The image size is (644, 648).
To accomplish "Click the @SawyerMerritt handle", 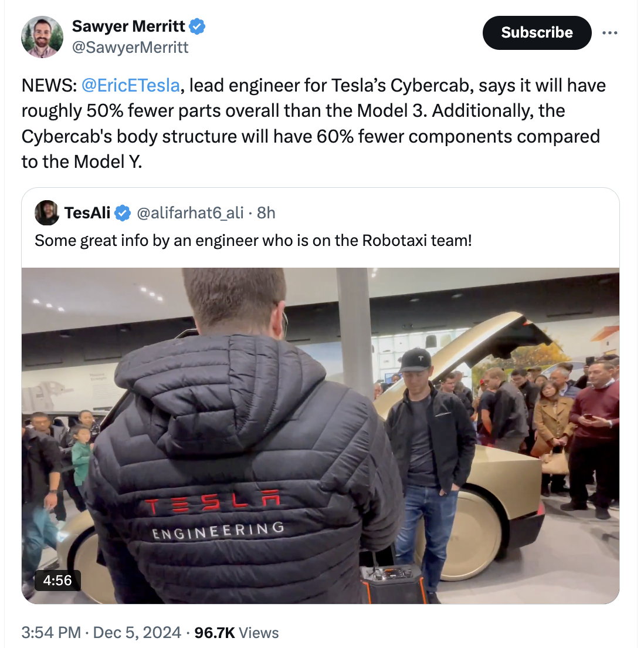I will 130,48.
